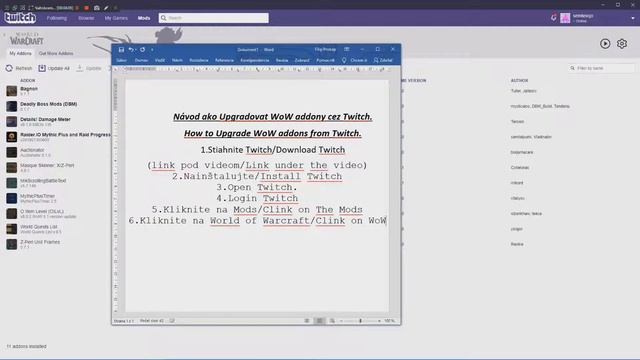Click the lightbulb Tell Me icon in Word
The height and width of the screenshot is (360, 640).
click(344, 60)
